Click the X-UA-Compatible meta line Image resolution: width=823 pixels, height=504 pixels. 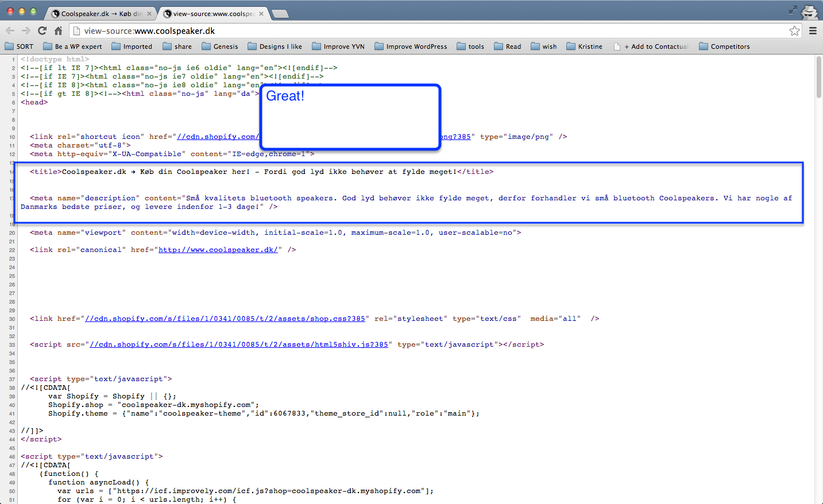(172, 154)
